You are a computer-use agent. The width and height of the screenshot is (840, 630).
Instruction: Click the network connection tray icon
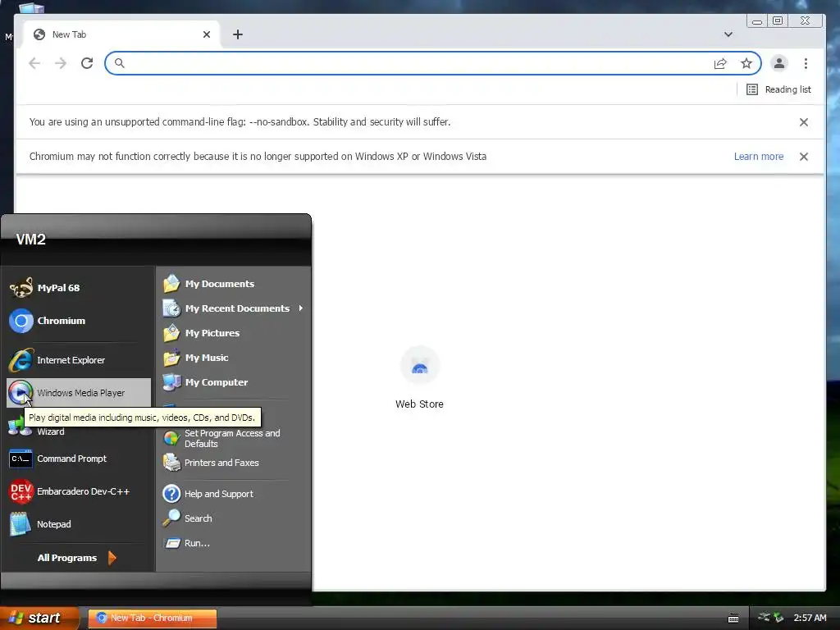click(x=764, y=617)
